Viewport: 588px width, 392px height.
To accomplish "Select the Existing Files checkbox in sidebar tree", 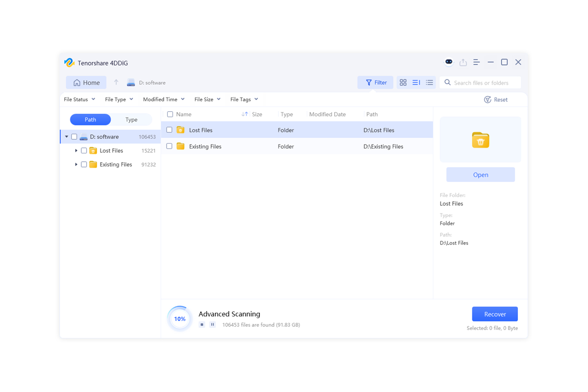I will click(83, 164).
